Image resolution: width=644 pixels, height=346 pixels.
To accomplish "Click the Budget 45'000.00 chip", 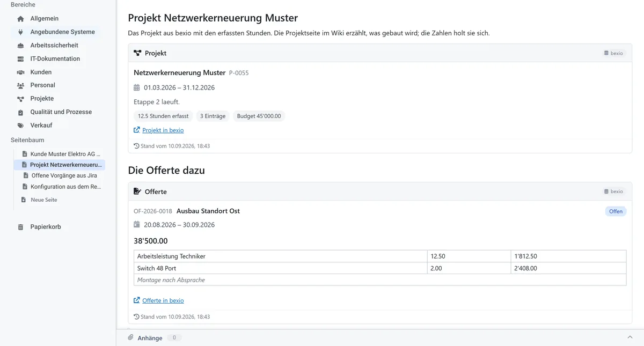I will pos(259,116).
